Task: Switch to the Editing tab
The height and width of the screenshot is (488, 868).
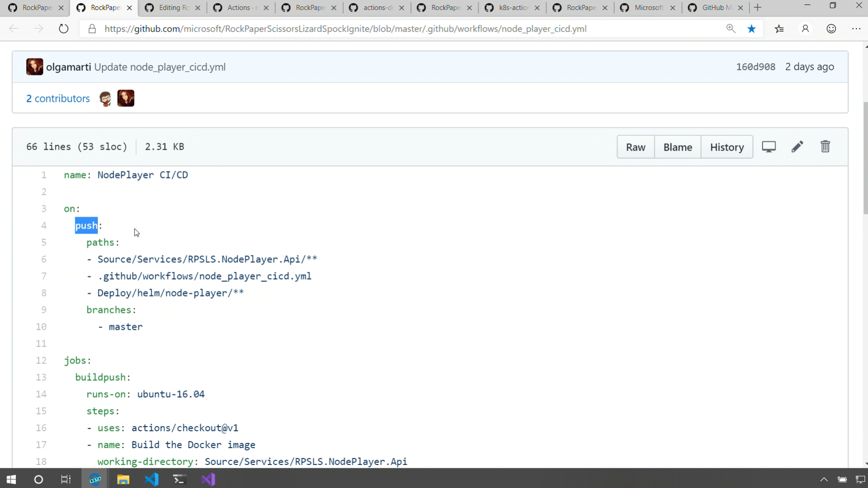Action: click(174, 8)
